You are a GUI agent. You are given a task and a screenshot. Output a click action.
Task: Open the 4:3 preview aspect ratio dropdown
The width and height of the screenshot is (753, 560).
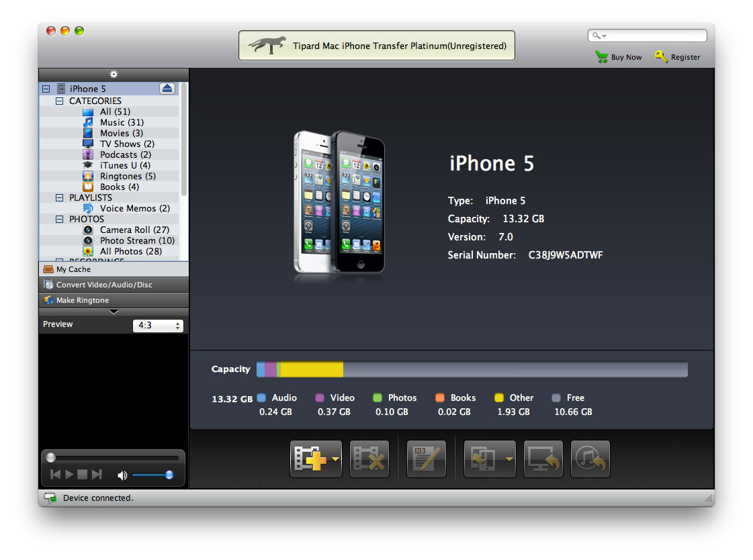[x=158, y=326]
